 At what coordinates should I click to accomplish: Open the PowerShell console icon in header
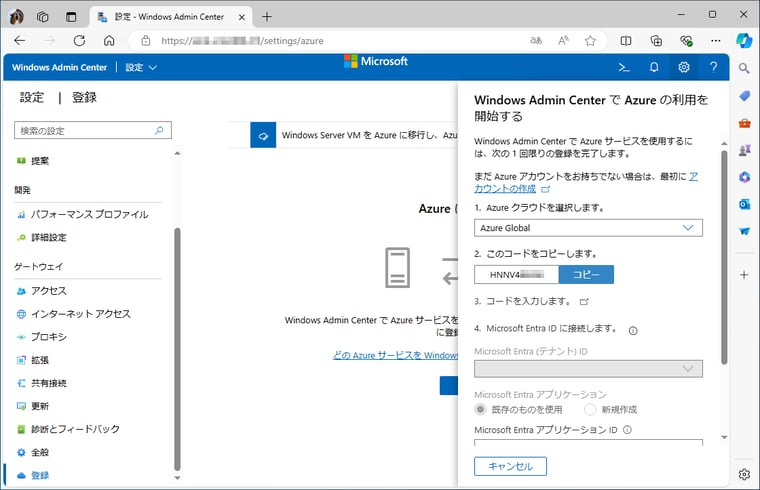tap(624, 67)
